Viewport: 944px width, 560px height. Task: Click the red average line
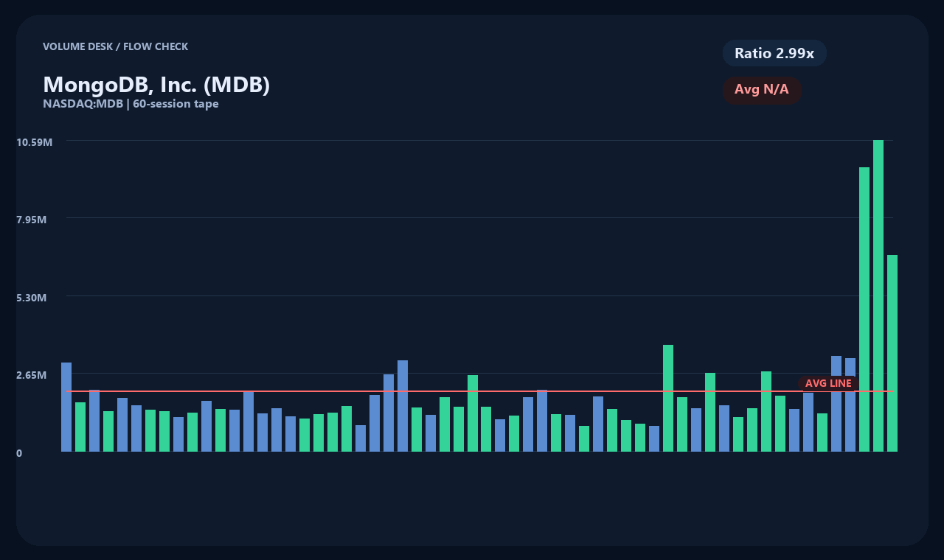point(479,391)
